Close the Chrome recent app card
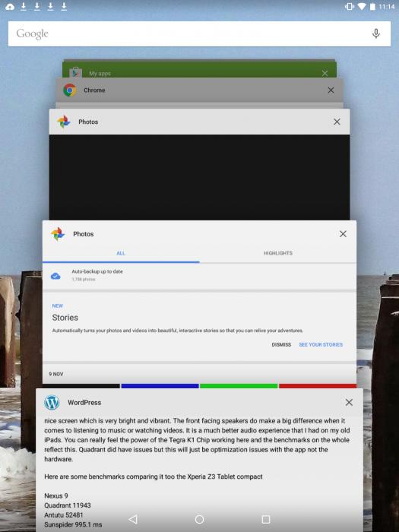The height and width of the screenshot is (532, 399). (x=331, y=90)
